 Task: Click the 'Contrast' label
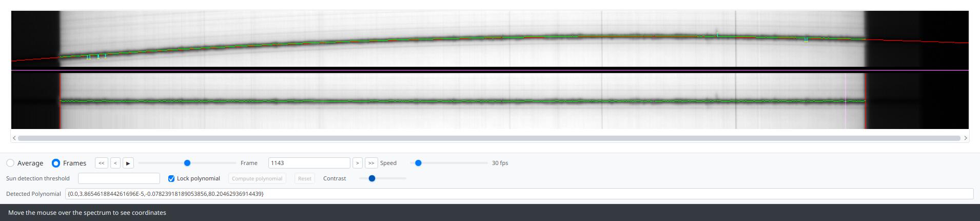pos(335,178)
